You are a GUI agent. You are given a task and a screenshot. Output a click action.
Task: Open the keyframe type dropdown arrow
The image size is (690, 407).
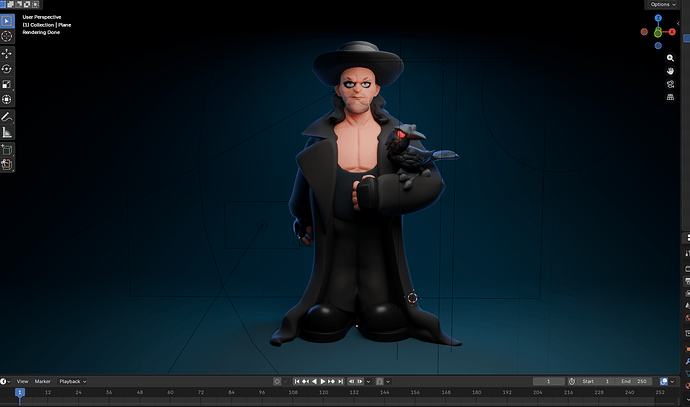coord(368,381)
